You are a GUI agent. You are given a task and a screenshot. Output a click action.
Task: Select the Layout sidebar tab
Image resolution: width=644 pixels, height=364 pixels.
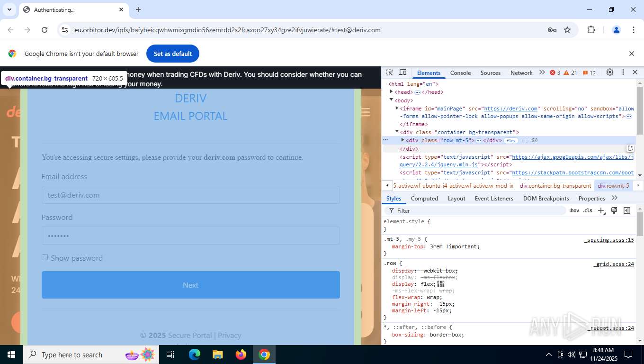456,198
